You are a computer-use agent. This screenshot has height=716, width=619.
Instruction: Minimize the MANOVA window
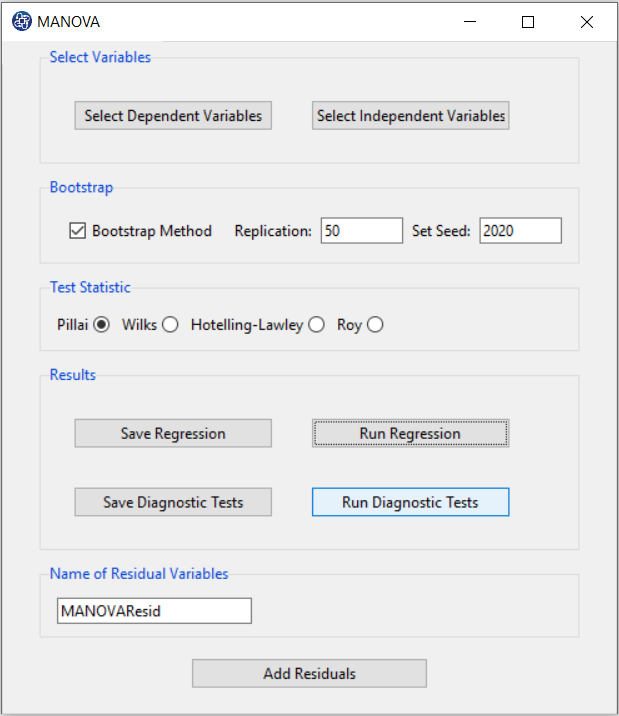(x=470, y=21)
